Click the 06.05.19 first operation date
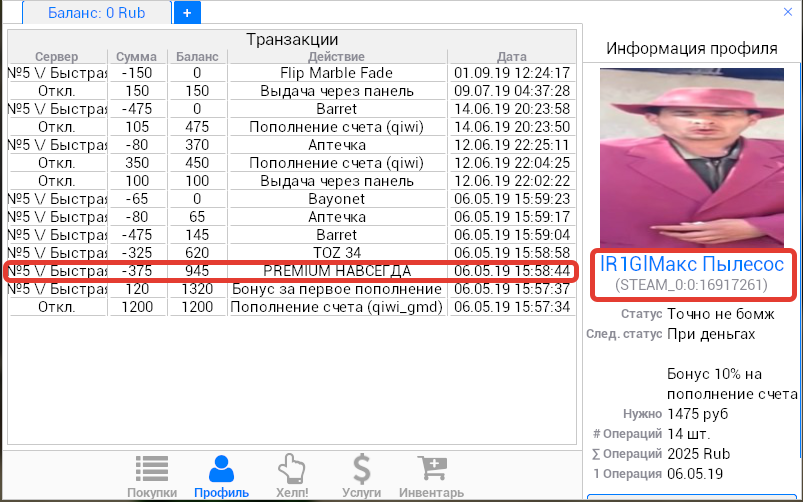Image resolution: width=803 pixels, height=502 pixels. 694,474
